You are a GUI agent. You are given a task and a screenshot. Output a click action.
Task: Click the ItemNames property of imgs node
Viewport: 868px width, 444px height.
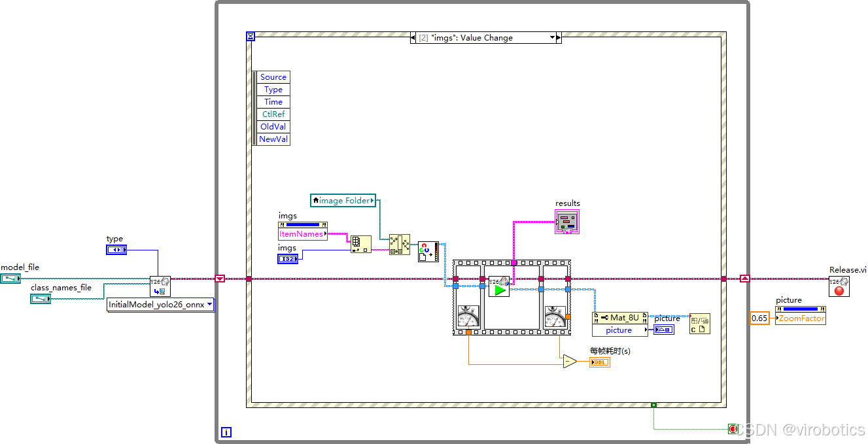303,234
